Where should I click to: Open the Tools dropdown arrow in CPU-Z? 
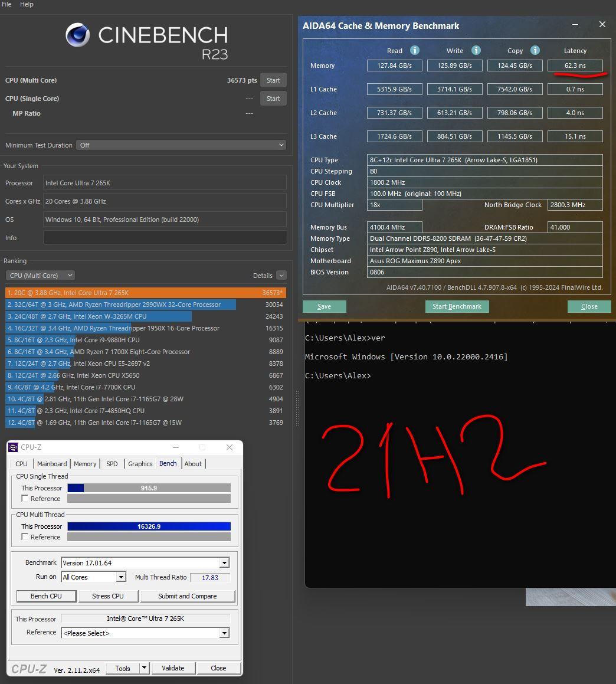(x=145, y=668)
